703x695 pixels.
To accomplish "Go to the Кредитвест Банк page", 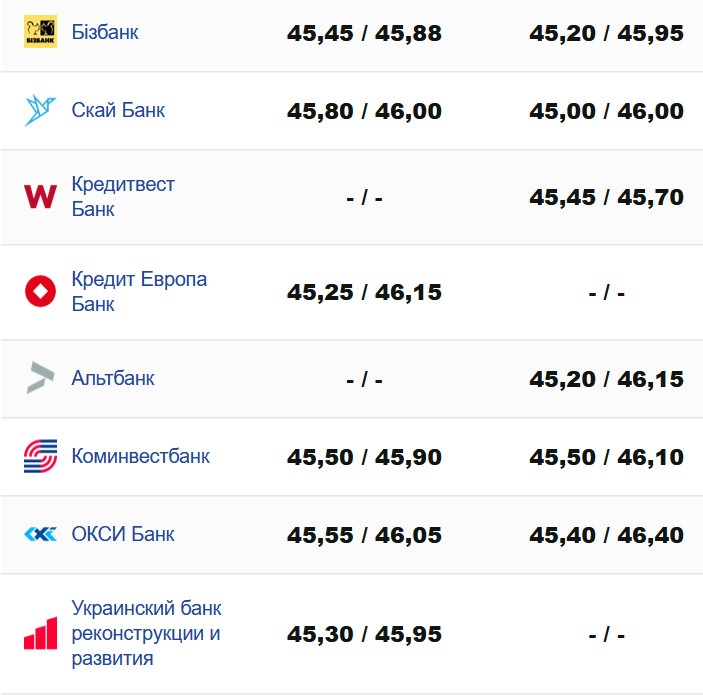I will point(123,197).
